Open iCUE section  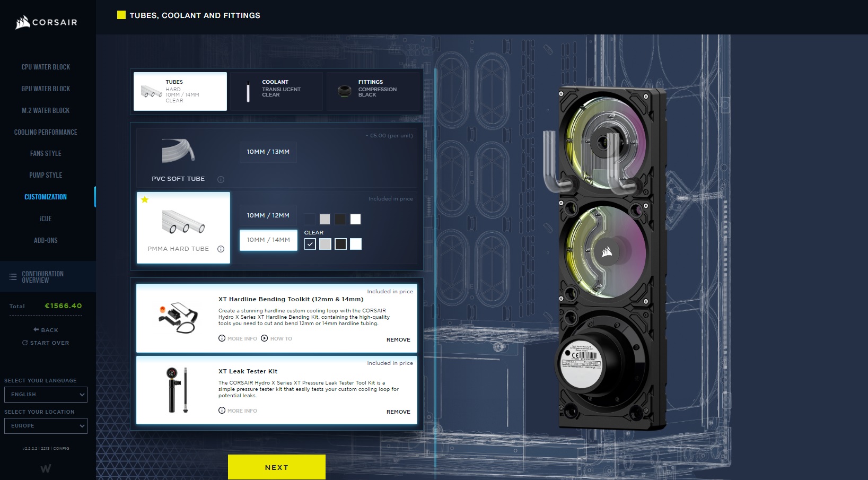pos(46,219)
